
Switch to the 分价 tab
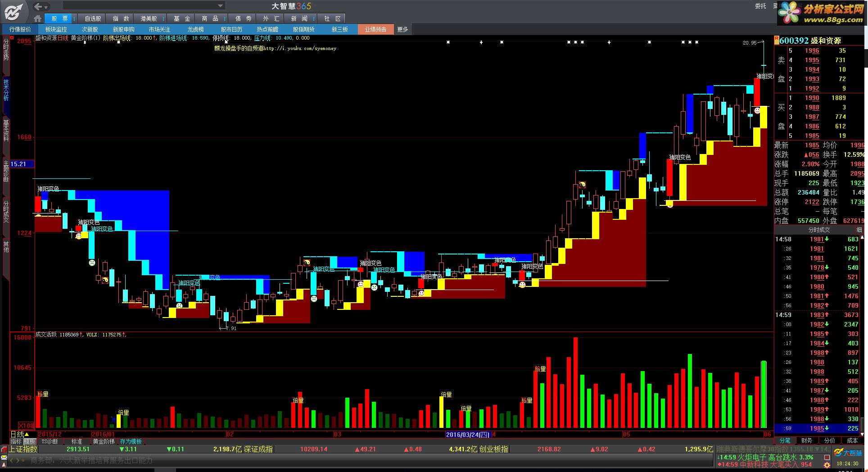pos(829,440)
